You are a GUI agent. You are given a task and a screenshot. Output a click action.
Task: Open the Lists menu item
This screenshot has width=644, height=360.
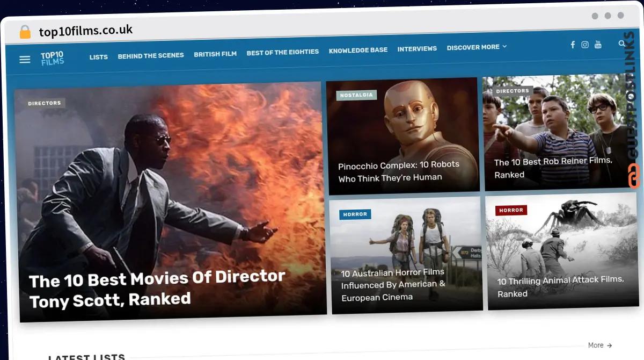point(99,56)
